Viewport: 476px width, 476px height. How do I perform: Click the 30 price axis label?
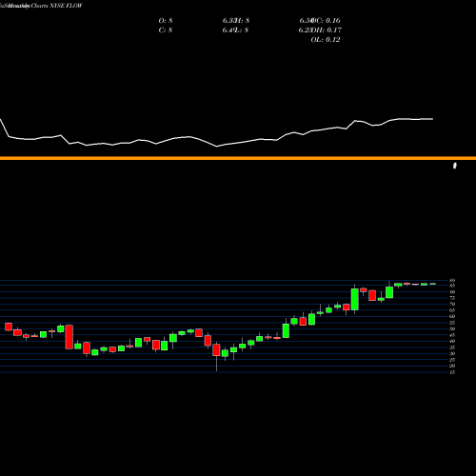[x=452, y=353]
